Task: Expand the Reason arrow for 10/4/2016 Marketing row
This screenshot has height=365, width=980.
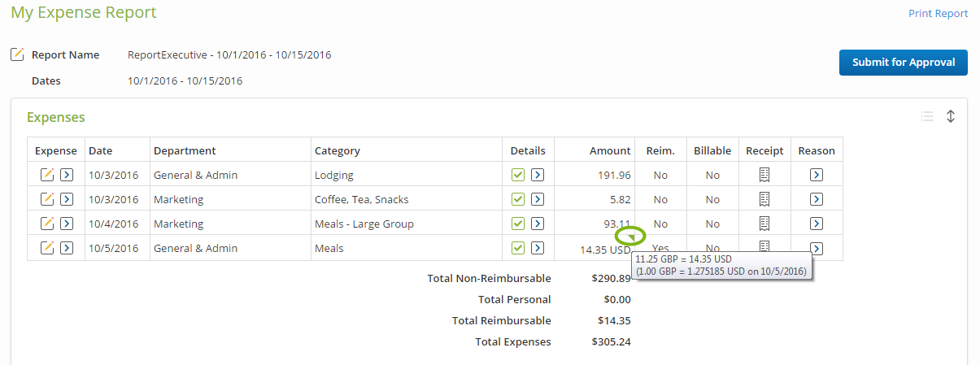Action: coord(817,224)
